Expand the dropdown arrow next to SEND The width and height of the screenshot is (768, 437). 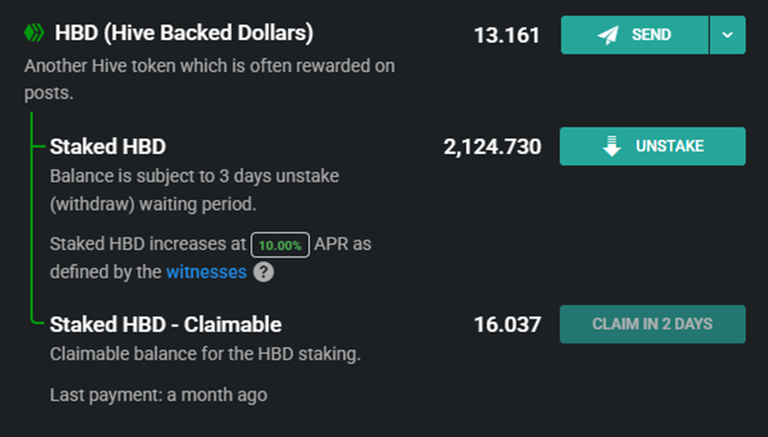pos(727,35)
